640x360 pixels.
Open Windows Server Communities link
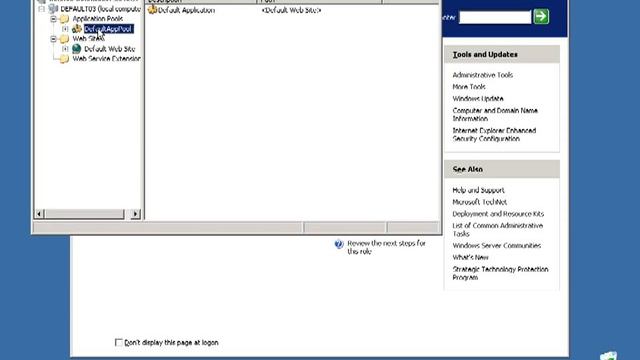click(x=496, y=245)
